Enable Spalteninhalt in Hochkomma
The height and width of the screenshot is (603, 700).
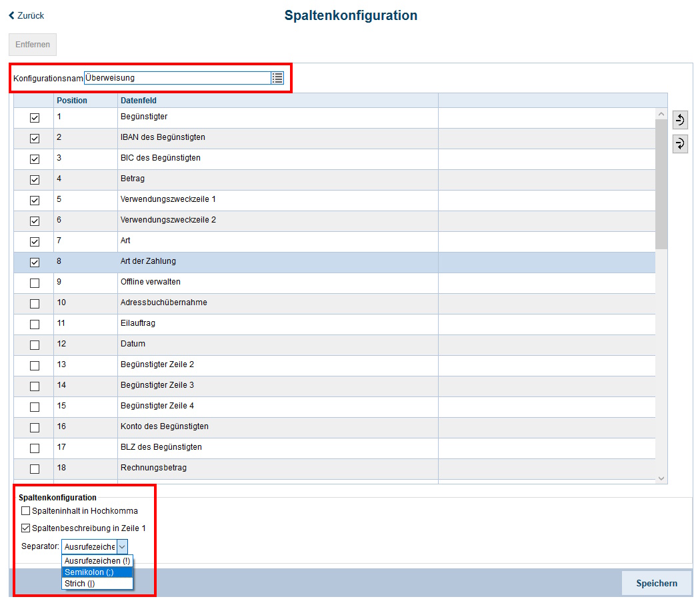pyautogui.click(x=26, y=511)
